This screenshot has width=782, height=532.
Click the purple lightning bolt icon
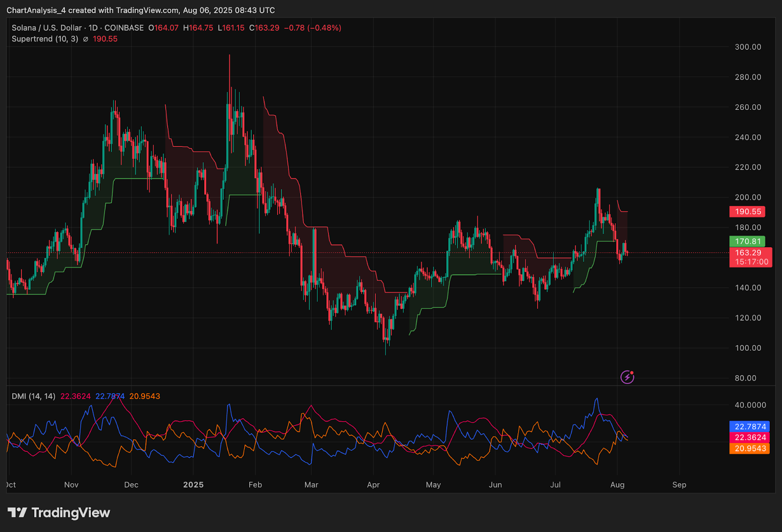click(627, 377)
